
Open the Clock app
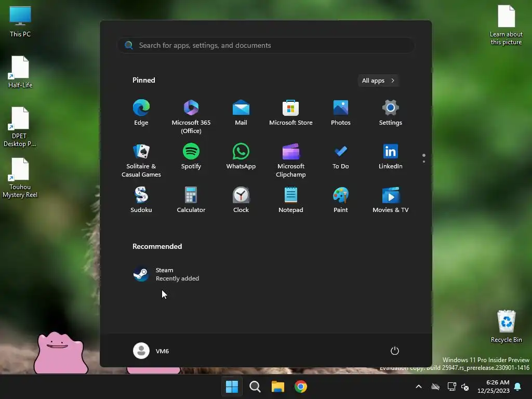pyautogui.click(x=241, y=200)
